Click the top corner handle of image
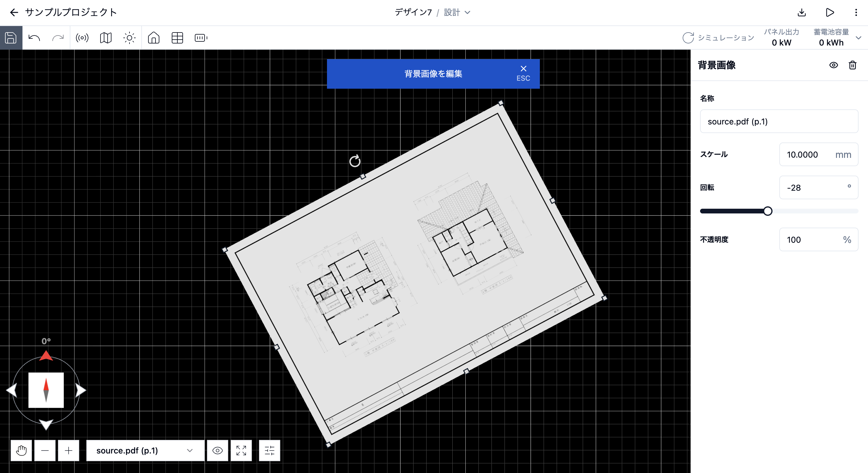This screenshot has height=473, width=868. pos(501,103)
